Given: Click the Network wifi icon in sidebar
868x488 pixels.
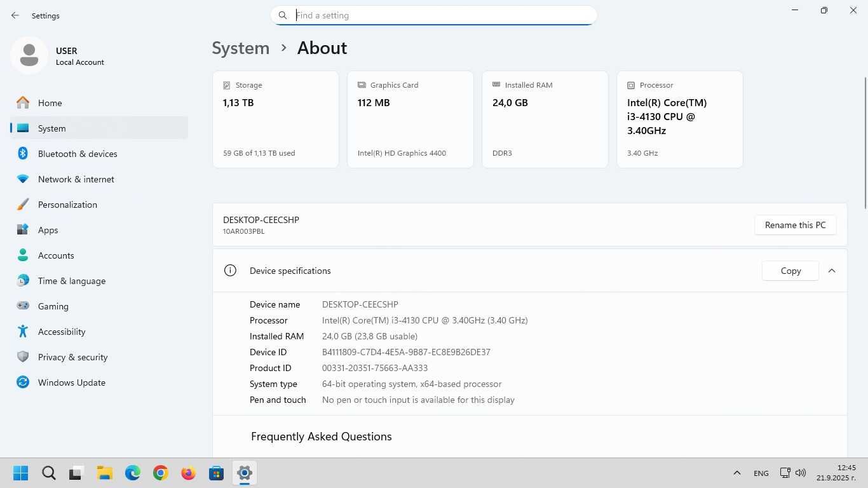Looking at the screenshot, I should (23, 179).
